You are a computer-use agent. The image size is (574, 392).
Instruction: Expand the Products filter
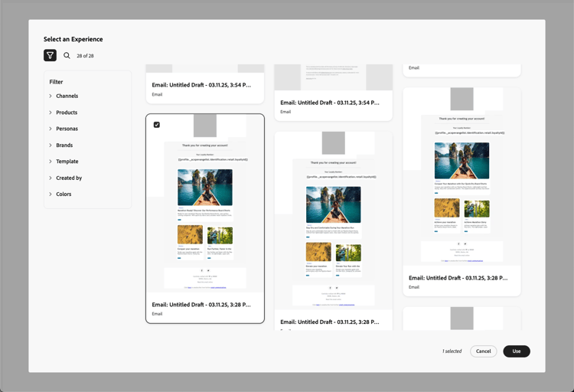(64, 113)
